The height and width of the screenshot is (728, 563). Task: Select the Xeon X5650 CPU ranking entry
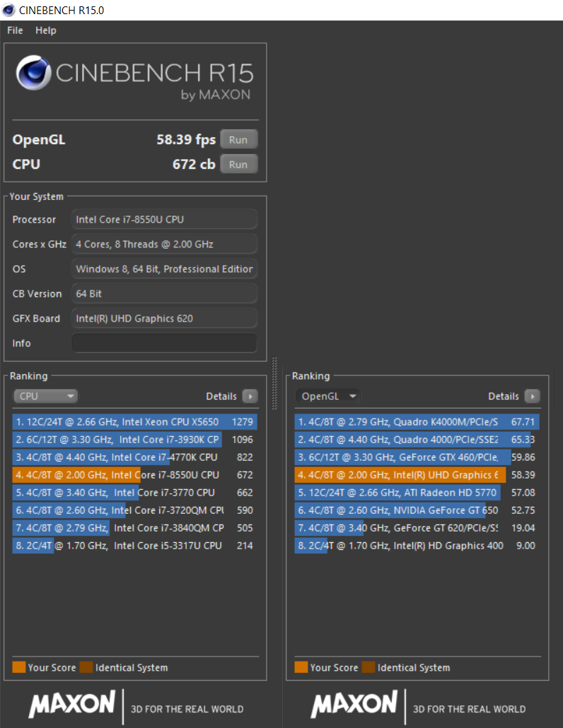pos(134,422)
